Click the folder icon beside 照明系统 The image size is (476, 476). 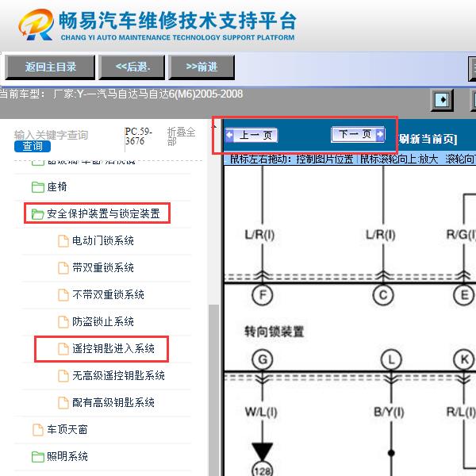[38, 457]
